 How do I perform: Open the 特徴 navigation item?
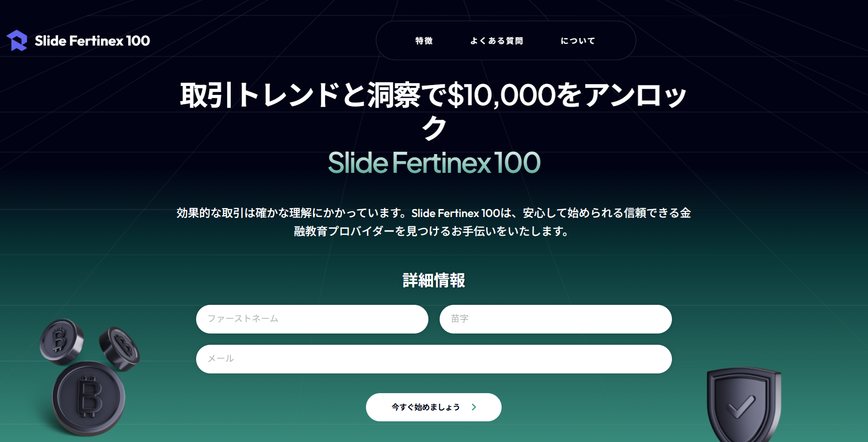[x=424, y=41]
